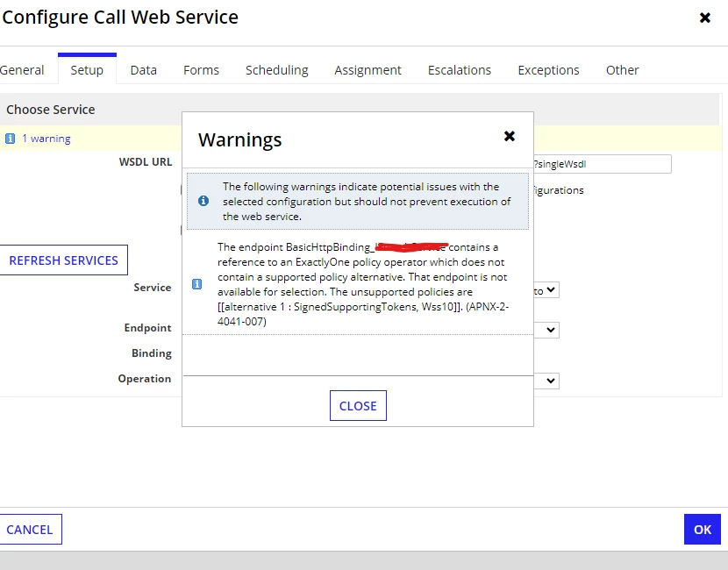Confirm with the OK button

702,529
